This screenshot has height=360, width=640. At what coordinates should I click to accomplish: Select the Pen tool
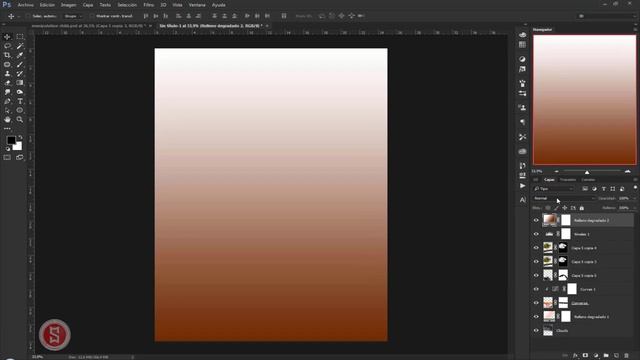coord(7,101)
